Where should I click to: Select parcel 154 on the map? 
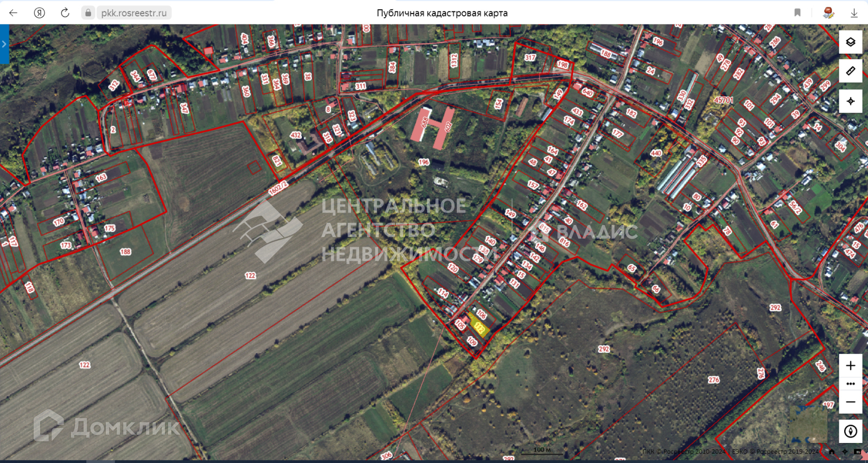499,104
